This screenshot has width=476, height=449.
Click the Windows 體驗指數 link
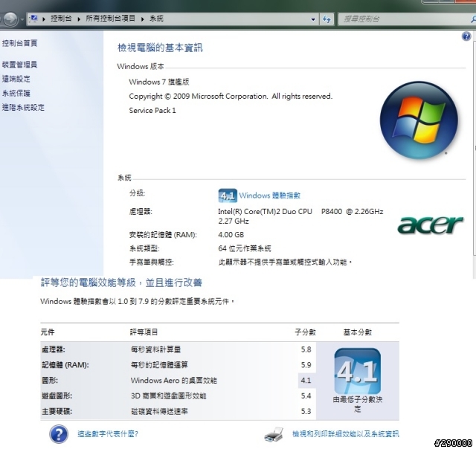pos(269,196)
